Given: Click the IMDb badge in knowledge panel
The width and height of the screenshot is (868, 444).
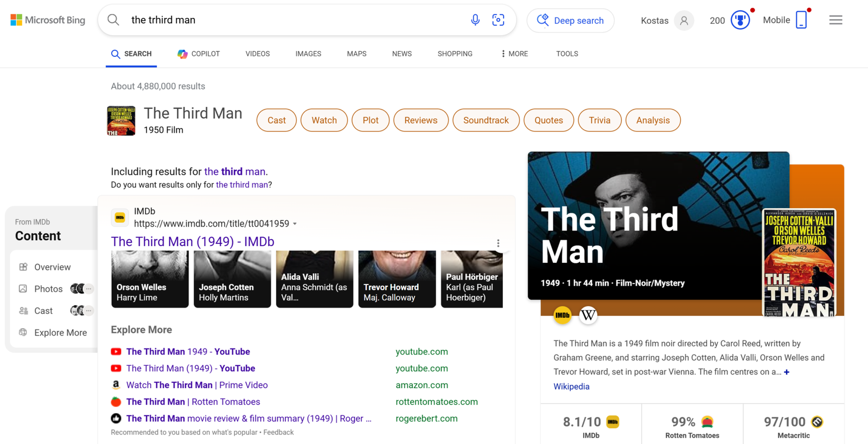Looking at the screenshot, I should tap(563, 315).
